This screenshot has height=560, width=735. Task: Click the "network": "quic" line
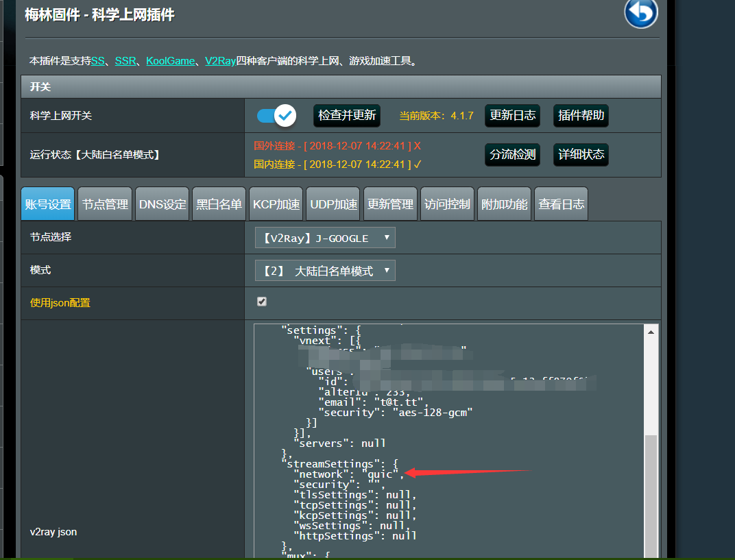349,474
